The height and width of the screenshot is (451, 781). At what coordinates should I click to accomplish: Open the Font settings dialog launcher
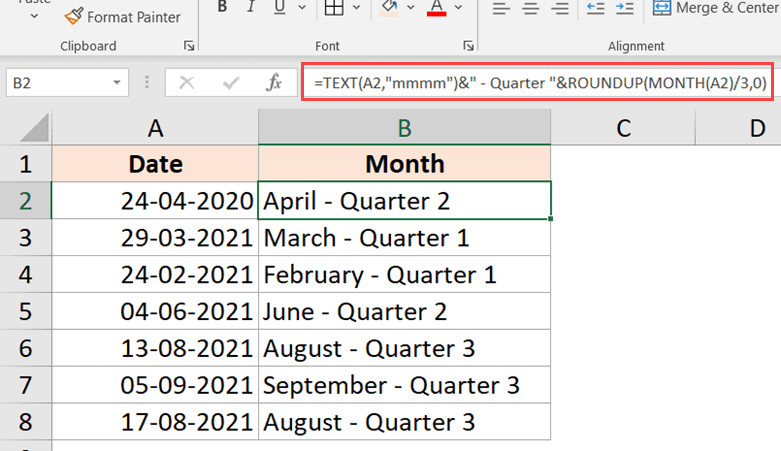click(468, 46)
